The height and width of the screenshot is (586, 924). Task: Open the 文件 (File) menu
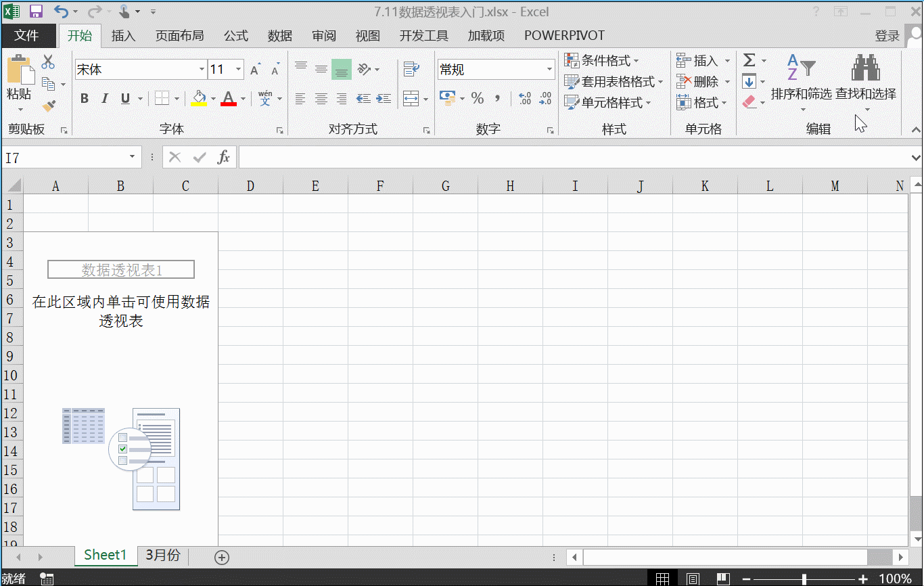(28, 35)
